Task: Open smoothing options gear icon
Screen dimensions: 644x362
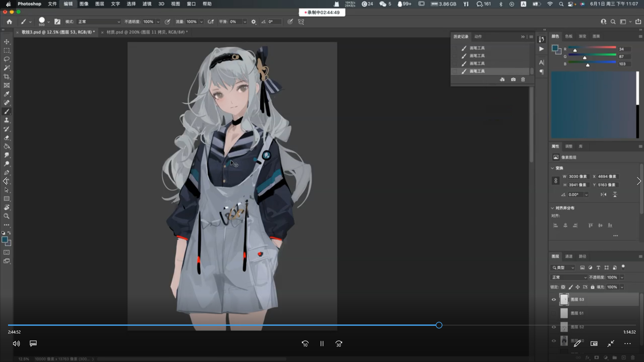Action: tap(254, 22)
